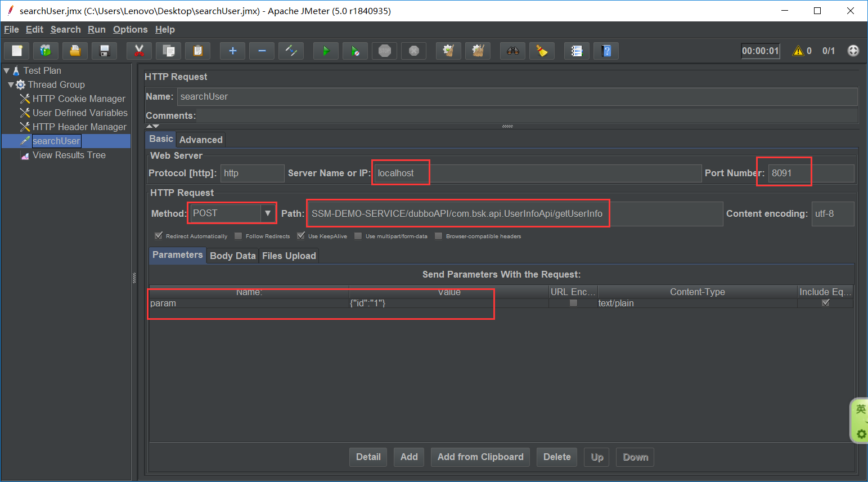Select the Basic tab

[161, 139]
